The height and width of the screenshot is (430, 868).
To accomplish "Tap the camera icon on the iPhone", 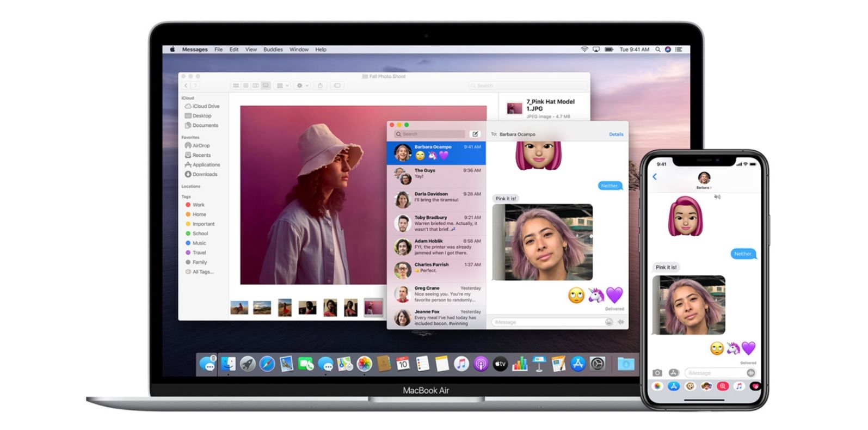I will point(658,373).
